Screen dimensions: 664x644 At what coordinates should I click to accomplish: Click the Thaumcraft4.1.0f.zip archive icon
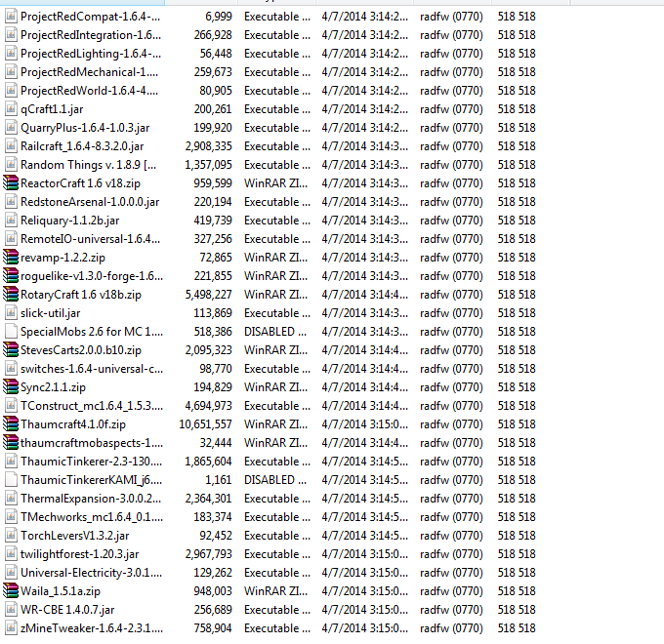(x=11, y=424)
